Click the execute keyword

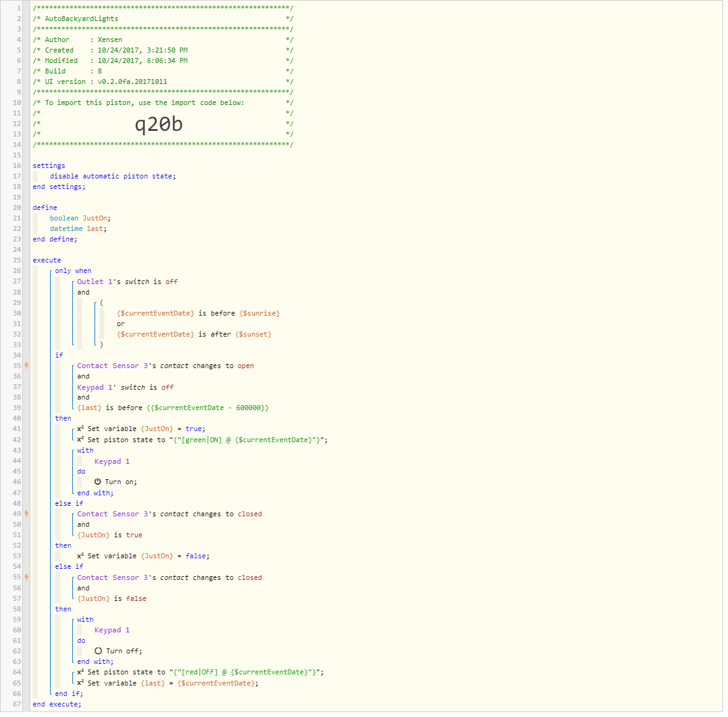47,261
